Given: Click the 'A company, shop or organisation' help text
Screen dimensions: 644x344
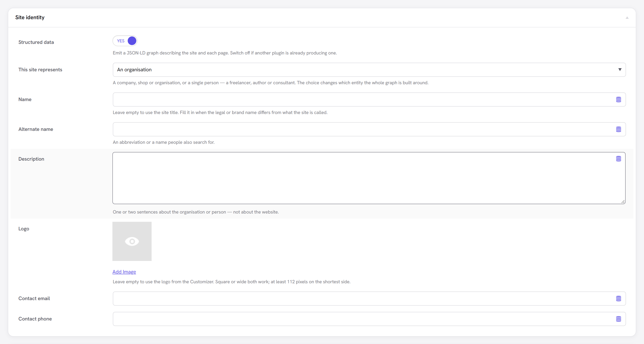Looking at the screenshot, I should tap(270, 83).
